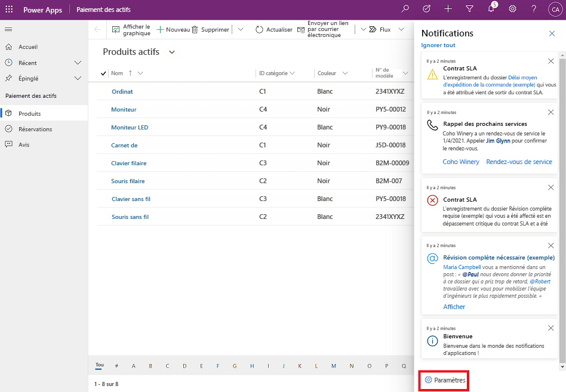This screenshot has width=566, height=392.
Task: Click the help question mark icon
Action: click(x=534, y=9)
